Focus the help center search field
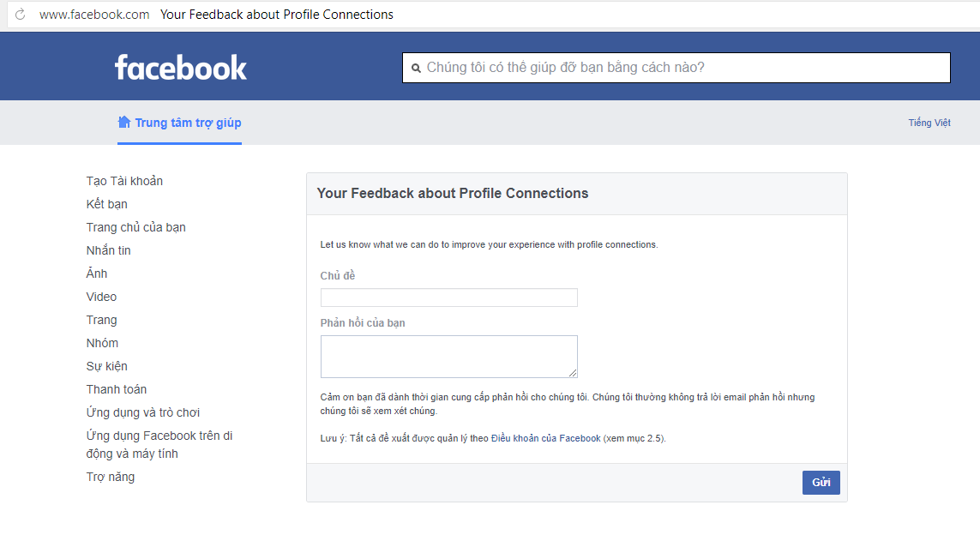980x541 pixels. (676, 68)
